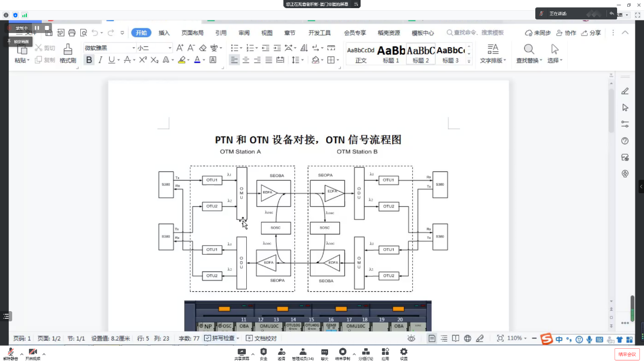Image resolution: width=644 pixels, height=363 pixels.
Task: Expand the font size dropdown
Action: tap(170, 48)
